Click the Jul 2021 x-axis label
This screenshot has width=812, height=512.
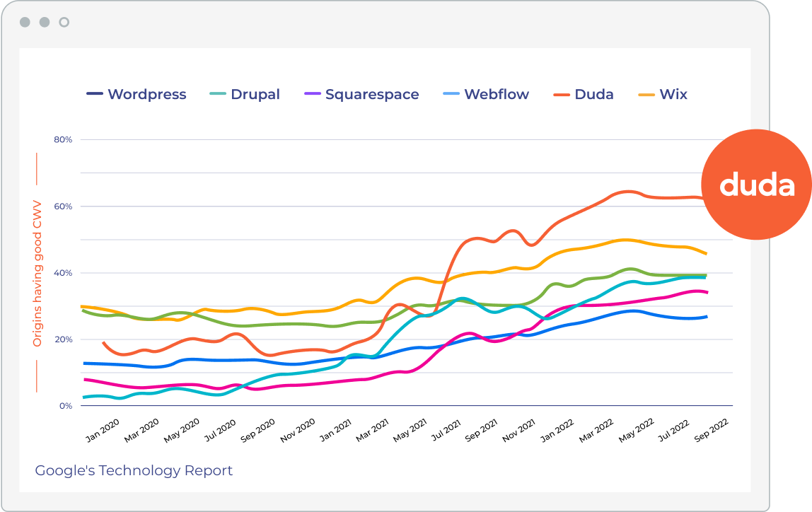pos(446,430)
